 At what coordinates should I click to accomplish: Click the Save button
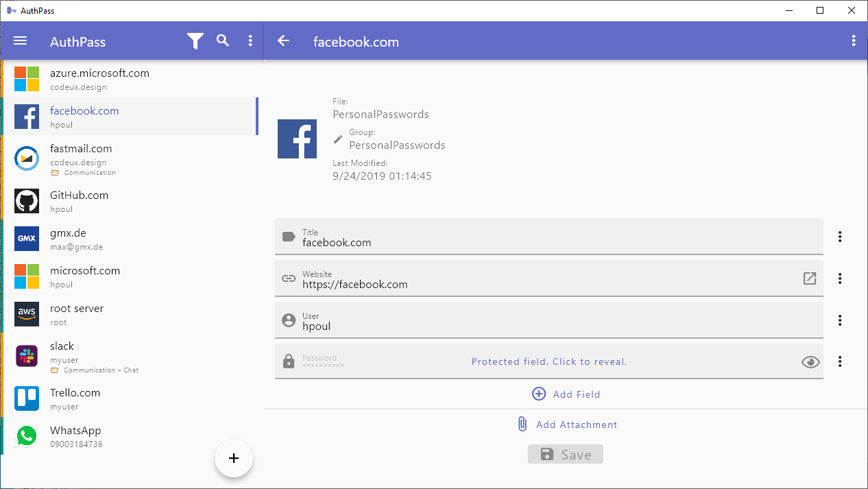pos(566,454)
